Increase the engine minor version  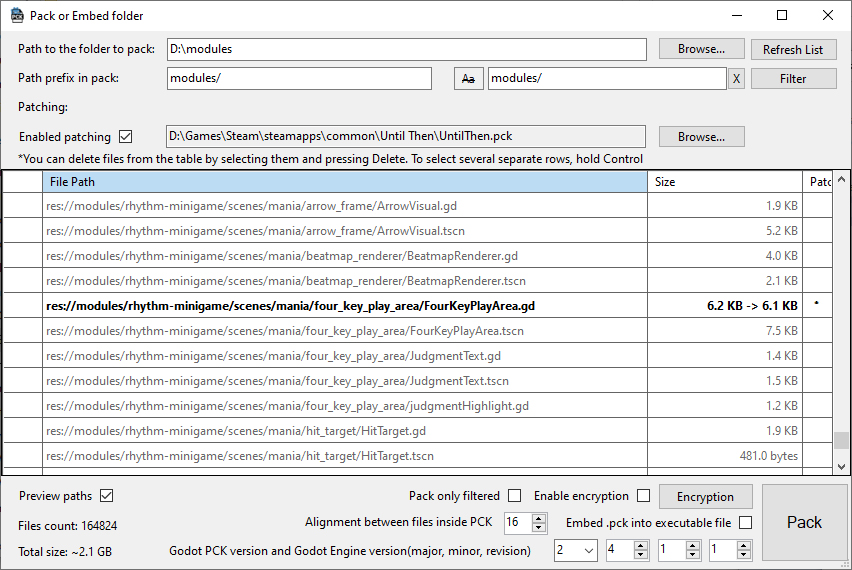pyautogui.click(x=692, y=546)
